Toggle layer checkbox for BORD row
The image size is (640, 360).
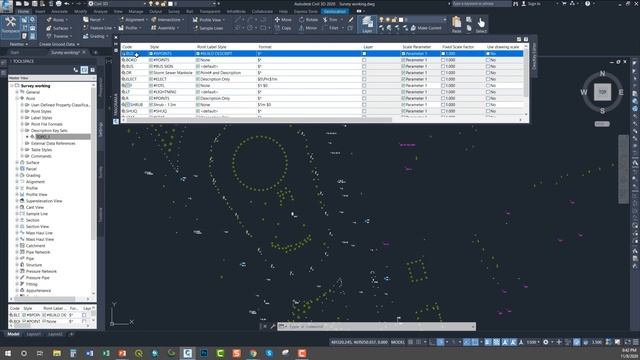(364, 60)
